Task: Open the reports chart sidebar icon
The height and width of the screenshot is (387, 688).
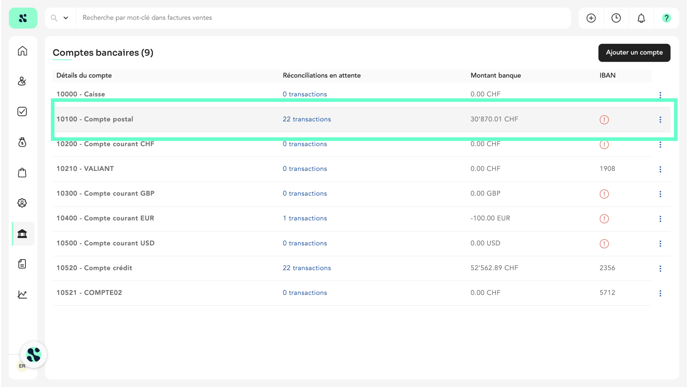Action: click(22, 294)
